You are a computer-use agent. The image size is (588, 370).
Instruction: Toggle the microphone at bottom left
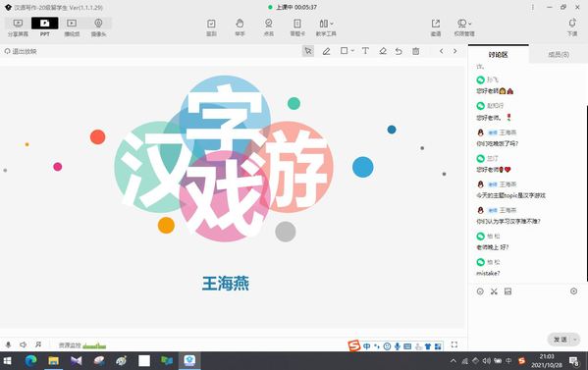8,344
